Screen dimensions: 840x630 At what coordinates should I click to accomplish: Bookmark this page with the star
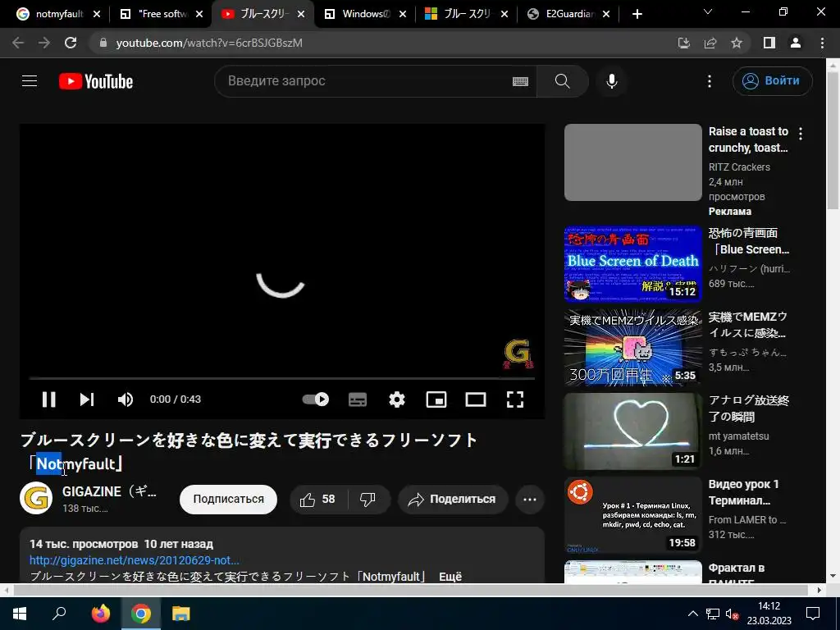(x=737, y=43)
